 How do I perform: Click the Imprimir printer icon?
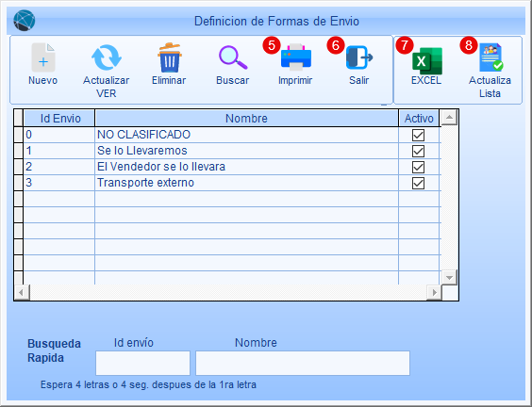pyautogui.click(x=295, y=57)
